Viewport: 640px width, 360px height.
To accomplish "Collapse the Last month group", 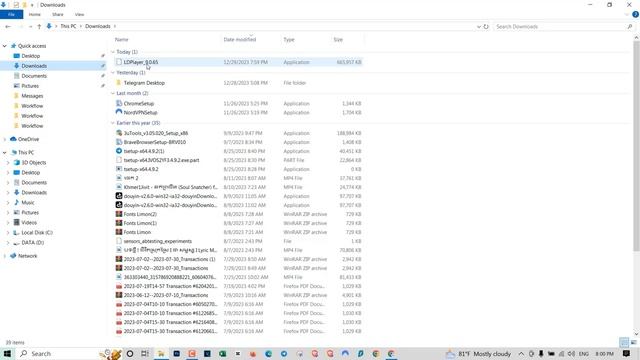I will coord(113,93).
